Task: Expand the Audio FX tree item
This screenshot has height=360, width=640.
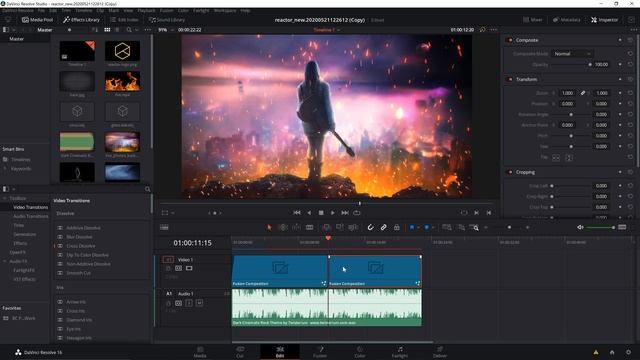Action: click(5, 261)
